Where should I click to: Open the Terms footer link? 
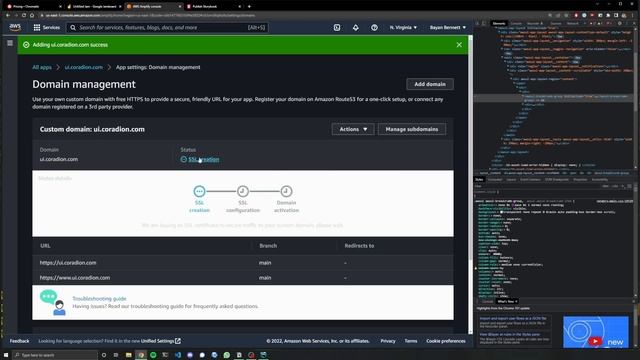pyautogui.click(x=411, y=341)
